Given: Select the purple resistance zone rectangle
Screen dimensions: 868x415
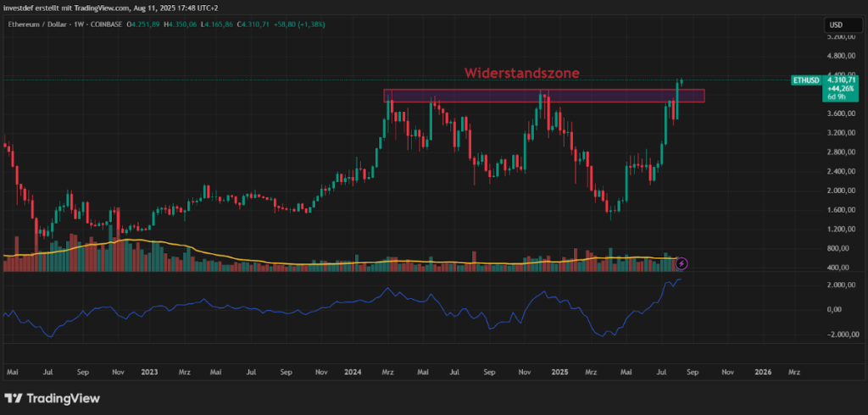Looking at the screenshot, I should [542, 96].
